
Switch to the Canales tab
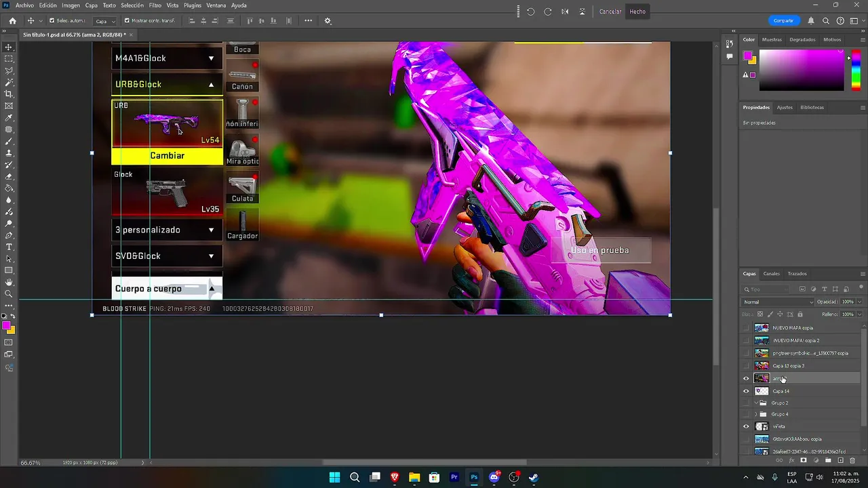click(x=772, y=274)
